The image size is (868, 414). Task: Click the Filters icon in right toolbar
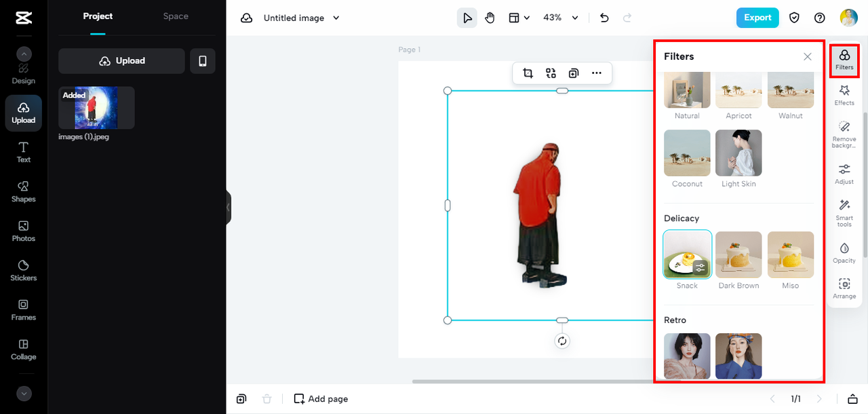[x=844, y=60]
